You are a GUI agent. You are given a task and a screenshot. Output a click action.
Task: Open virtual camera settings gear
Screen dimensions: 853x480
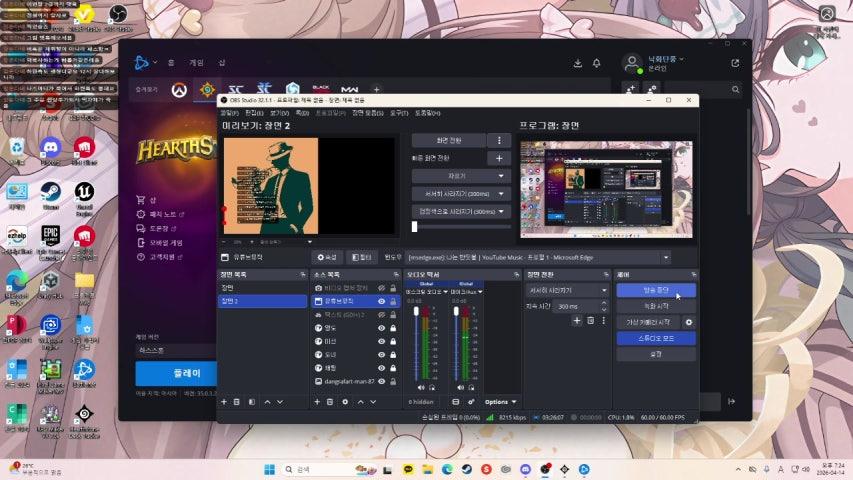688,322
